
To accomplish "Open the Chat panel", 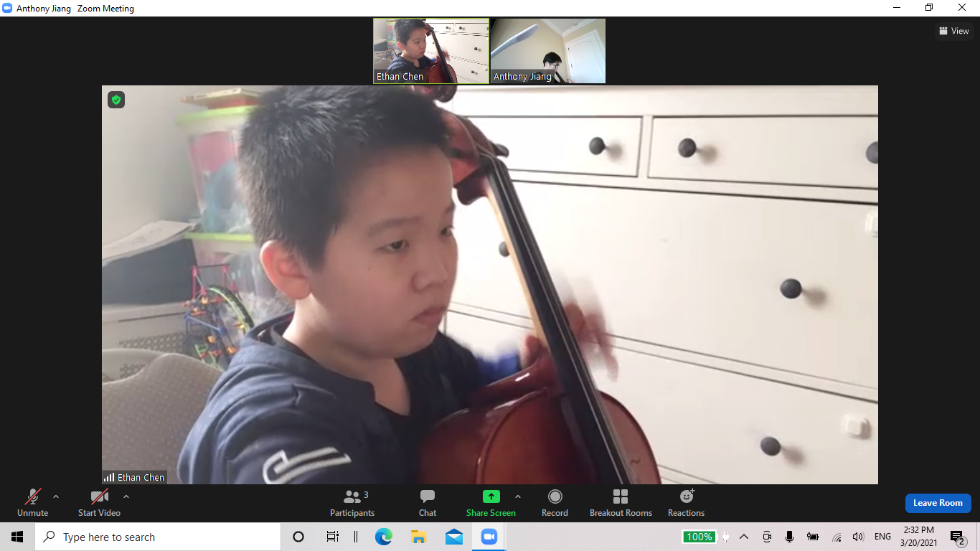I will (428, 502).
